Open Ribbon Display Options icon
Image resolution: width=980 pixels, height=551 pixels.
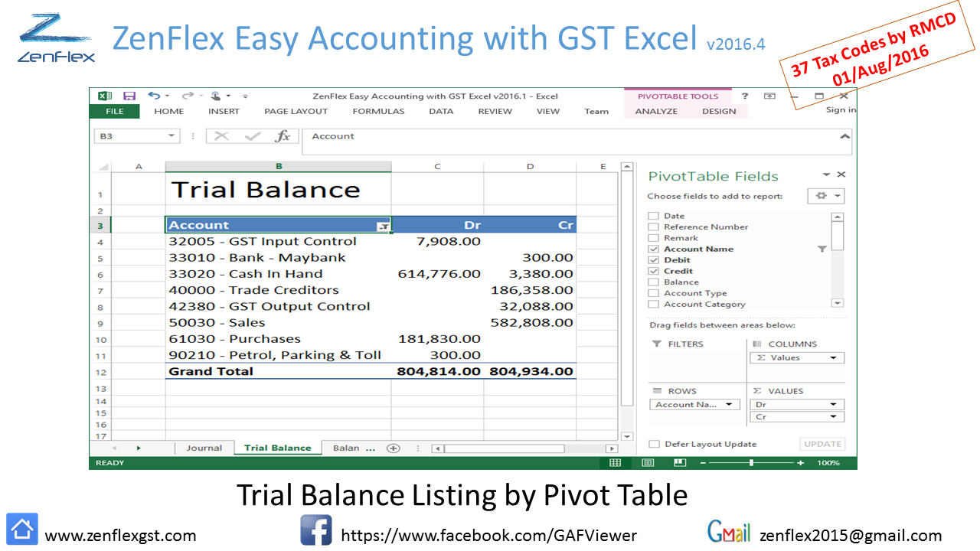pyautogui.click(x=769, y=96)
